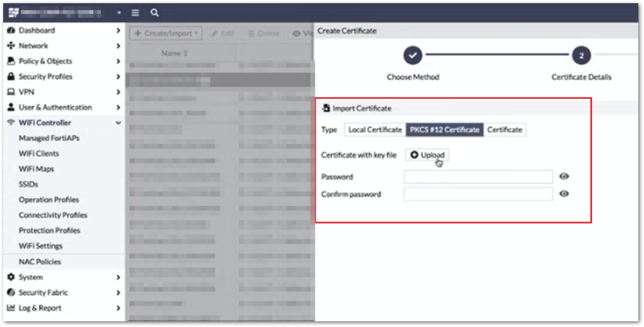Expand the User & Authentication chevron
Image resolution: width=644 pixels, height=327 pixels.
(118, 107)
